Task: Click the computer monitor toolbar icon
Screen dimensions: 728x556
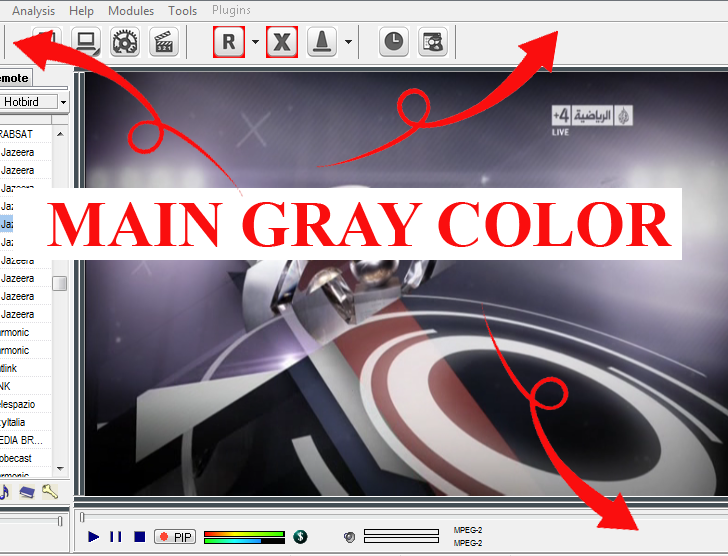Action: (x=86, y=42)
